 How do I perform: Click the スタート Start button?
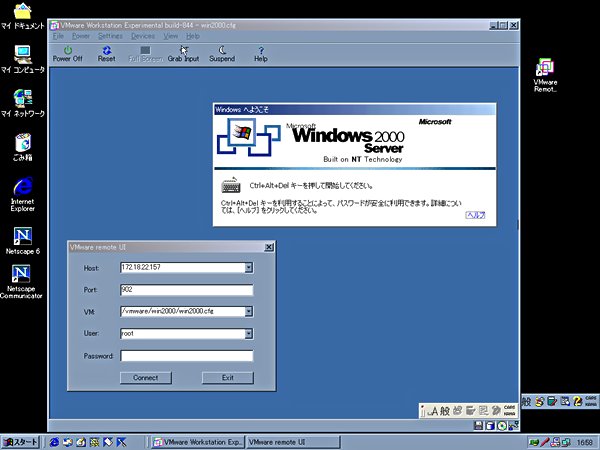21,442
